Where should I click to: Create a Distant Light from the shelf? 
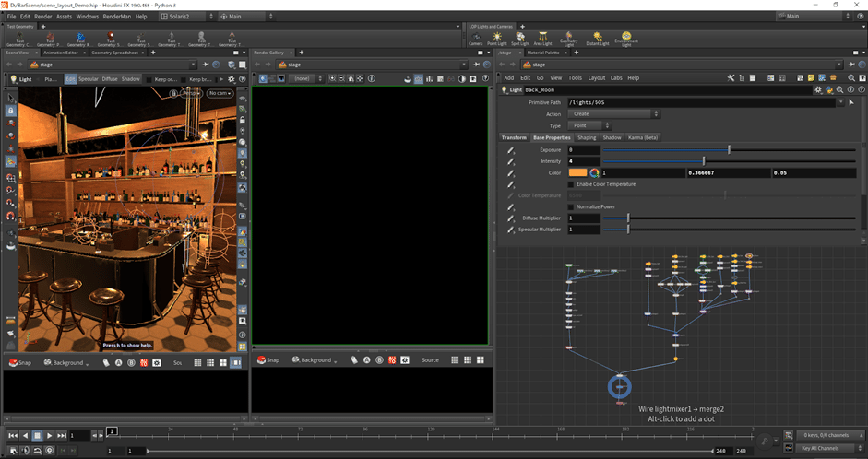599,38
